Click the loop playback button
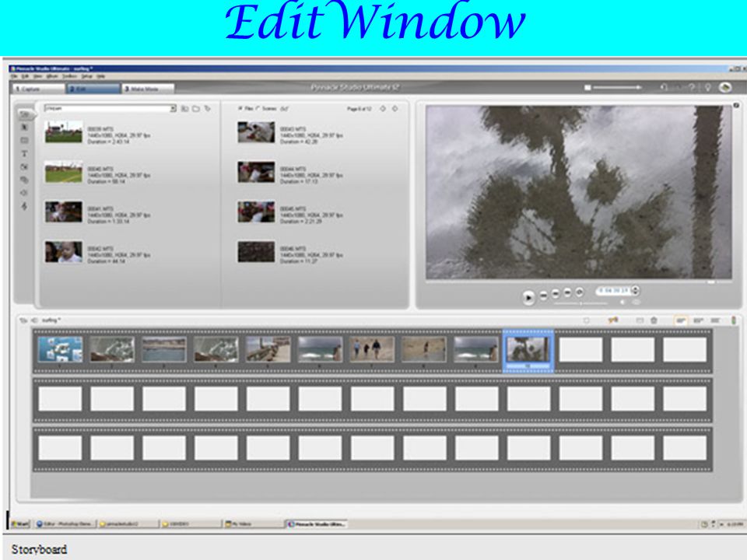The image size is (747, 560). coord(579,292)
